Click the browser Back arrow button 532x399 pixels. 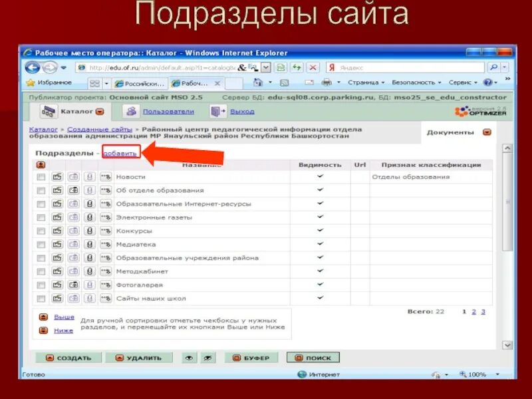click(x=33, y=67)
